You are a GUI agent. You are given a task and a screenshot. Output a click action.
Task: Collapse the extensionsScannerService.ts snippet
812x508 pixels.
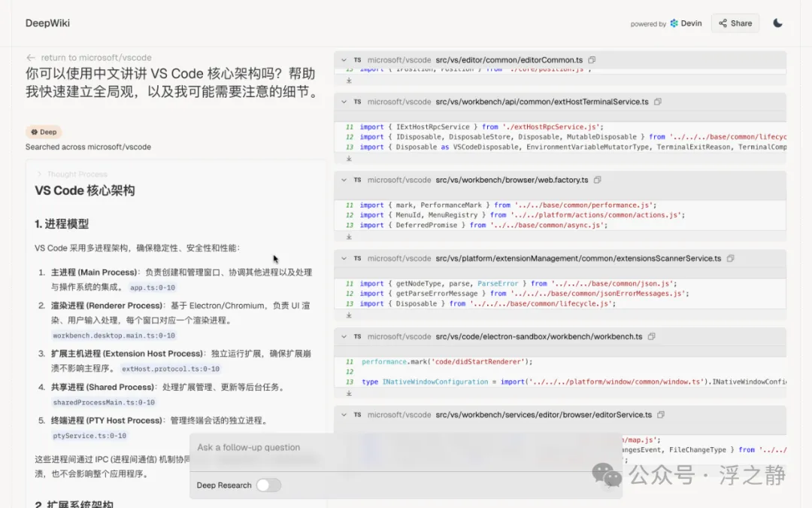344,259
